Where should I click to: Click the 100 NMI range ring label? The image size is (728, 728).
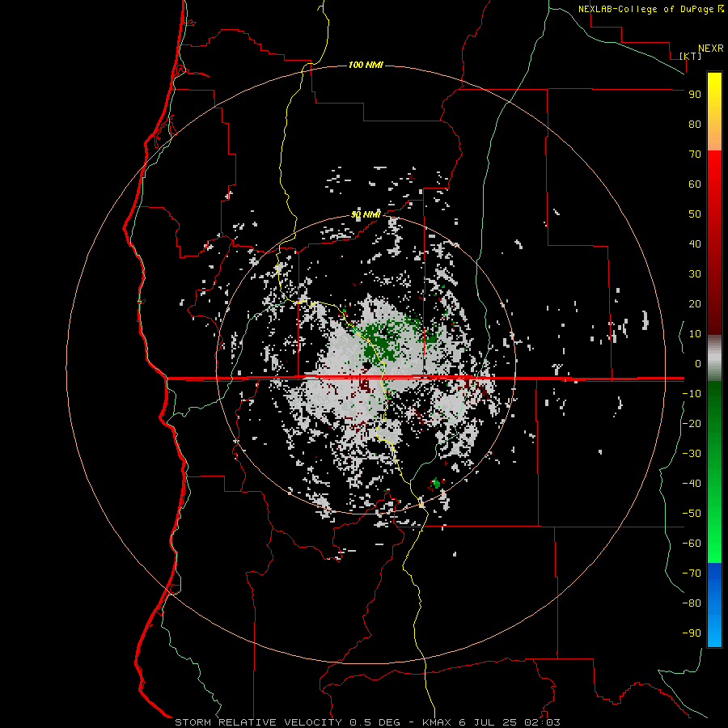(x=366, y=65)
